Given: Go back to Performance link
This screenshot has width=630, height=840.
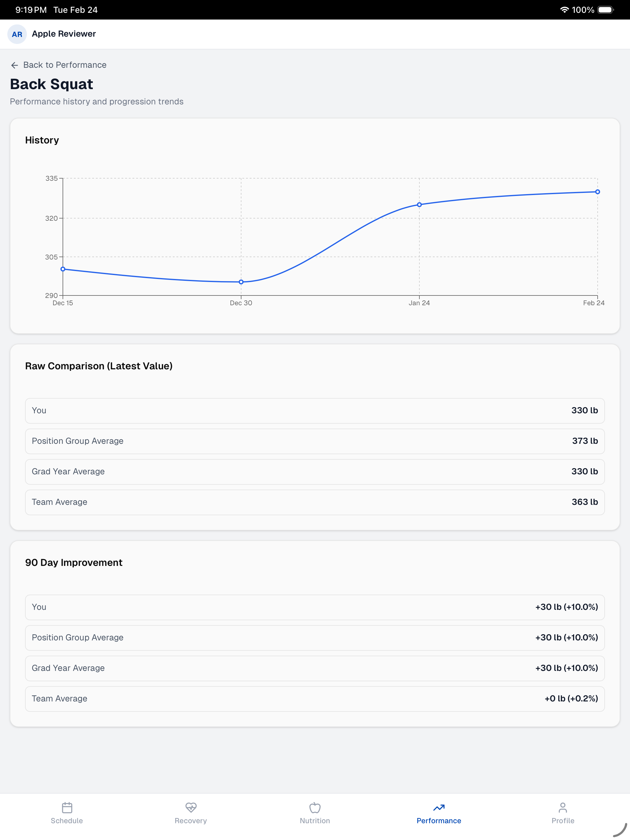Looking at the screenshot, I should pos(65,65).
